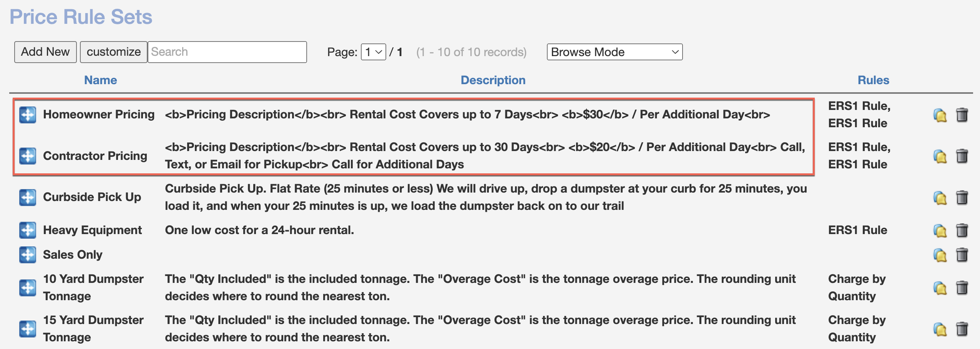Open the page number dropdown
Image resolution: width=980 pixels, height=349 pixels.
(373, 52)
